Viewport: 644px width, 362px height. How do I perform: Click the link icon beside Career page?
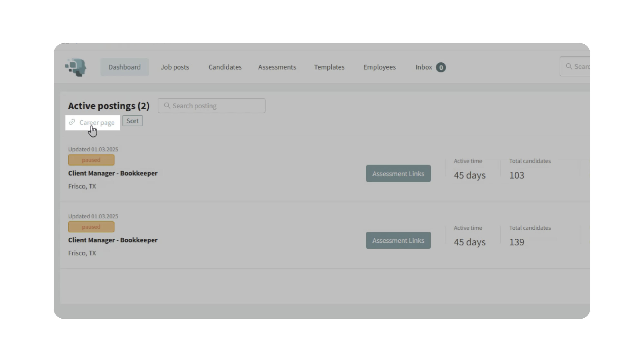pyautogui.click(x=72, y=122)
